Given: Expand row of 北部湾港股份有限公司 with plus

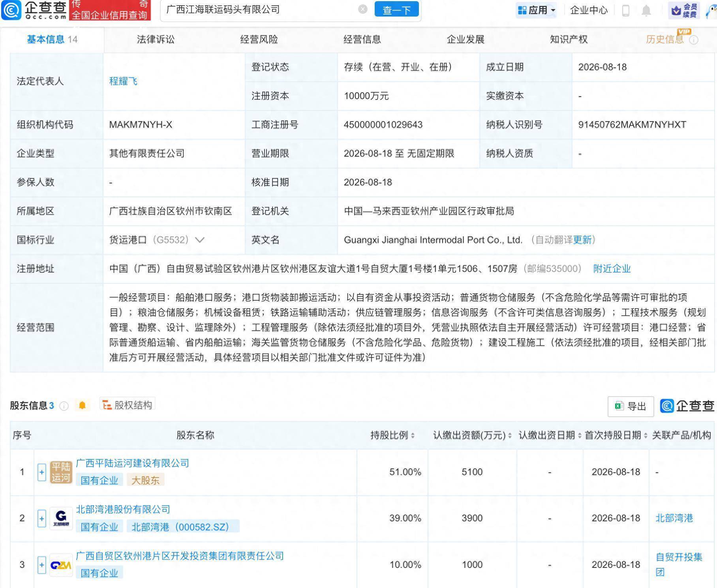Looking at the screenshot, I should (x=42, y=519).
